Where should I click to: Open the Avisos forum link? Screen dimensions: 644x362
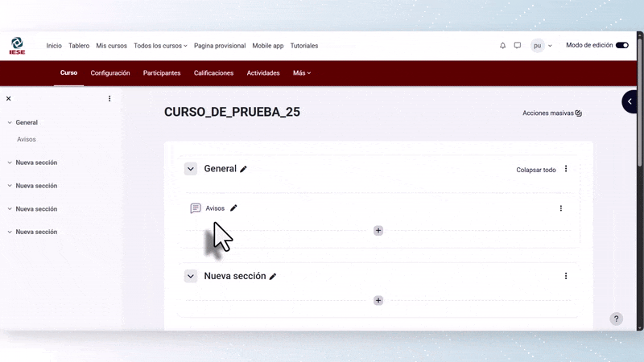pyautogui.click(x=215, y=208)
